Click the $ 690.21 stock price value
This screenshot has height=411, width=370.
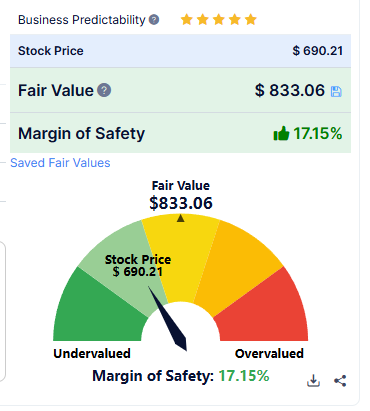pyautogui.click(x=318, y=51)
